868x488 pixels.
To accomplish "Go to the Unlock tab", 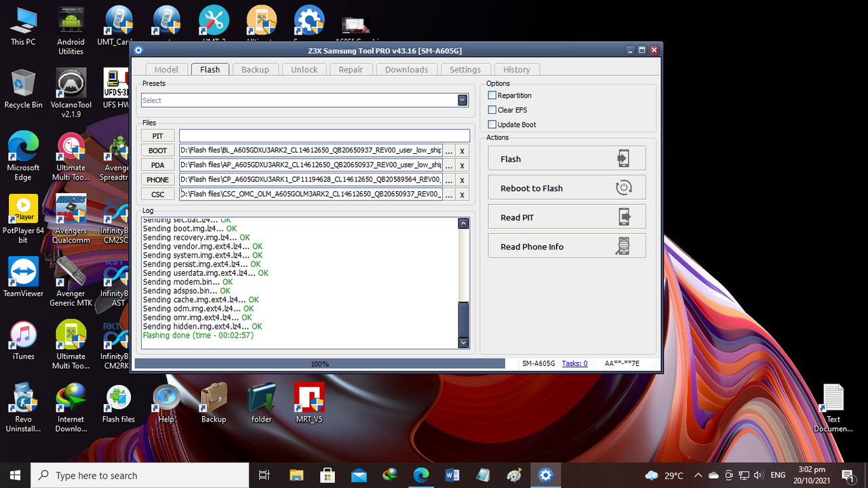I will (304, 69).
